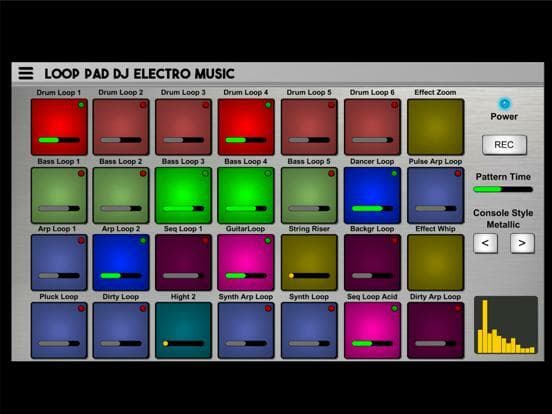Image resolution: width=552 pixels, height=414 pixels.
Task: Trigger the Drum Loop 1 pad
Action: coord(59,127)
